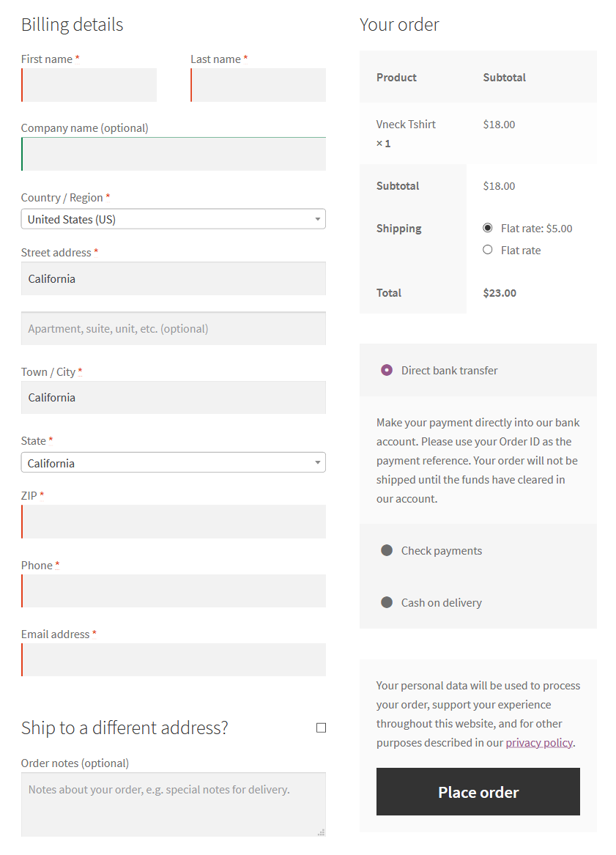The image size is (616, 855).
Task: Expand the Country dropdown arrow
Action: click(318, 218)
